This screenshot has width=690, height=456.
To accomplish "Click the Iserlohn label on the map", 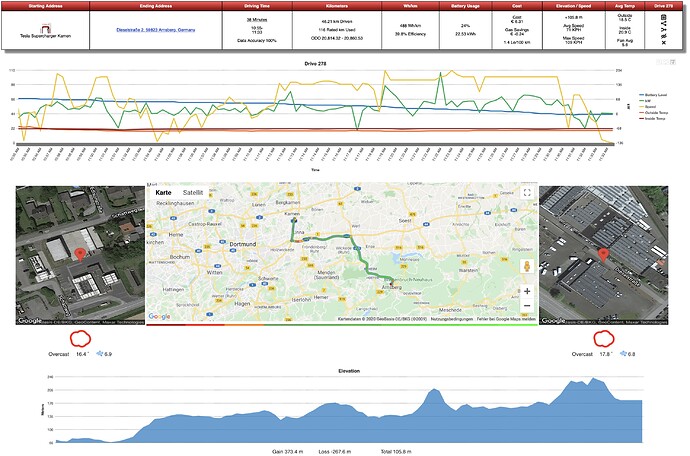I will [301, 299].
